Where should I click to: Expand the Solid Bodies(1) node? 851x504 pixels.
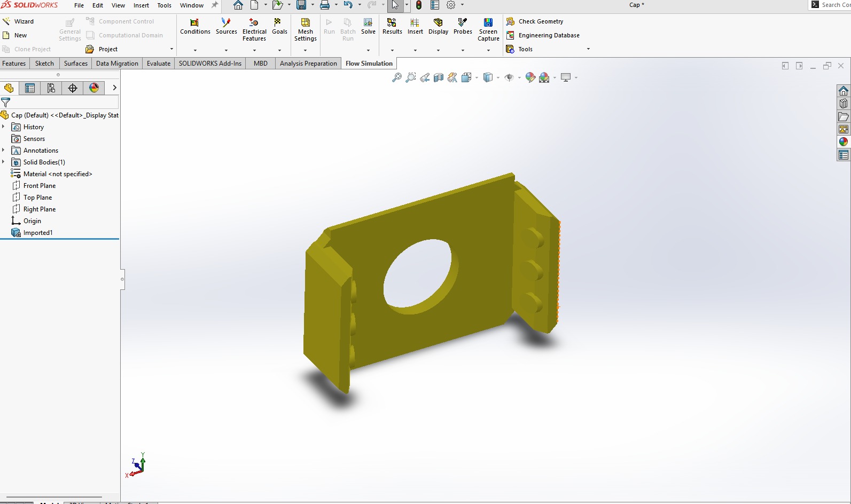(x=3, y=162)
